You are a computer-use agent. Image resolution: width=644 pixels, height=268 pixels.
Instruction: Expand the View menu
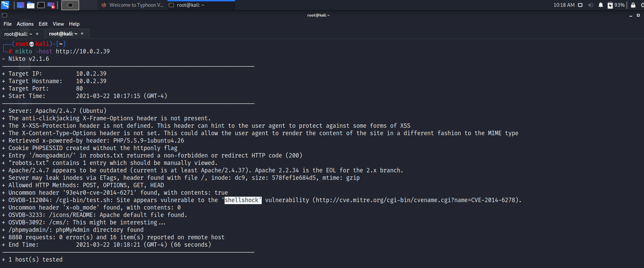58,24
